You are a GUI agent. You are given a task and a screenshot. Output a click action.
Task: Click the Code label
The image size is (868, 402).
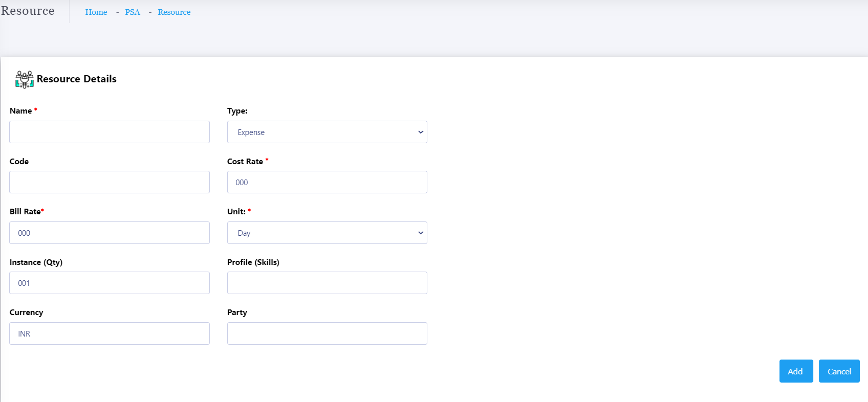pyautogui.click(x=19, y=162)
